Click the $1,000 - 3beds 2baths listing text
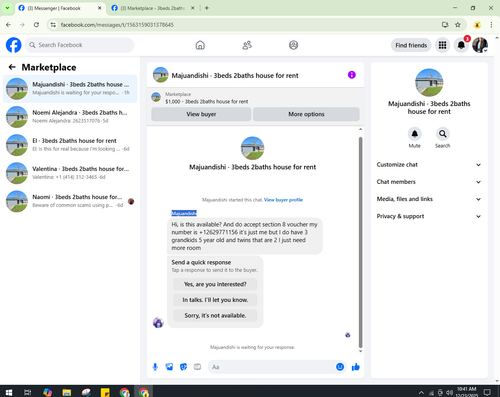This screenshot has width=500, height=397. click(207, 102)
